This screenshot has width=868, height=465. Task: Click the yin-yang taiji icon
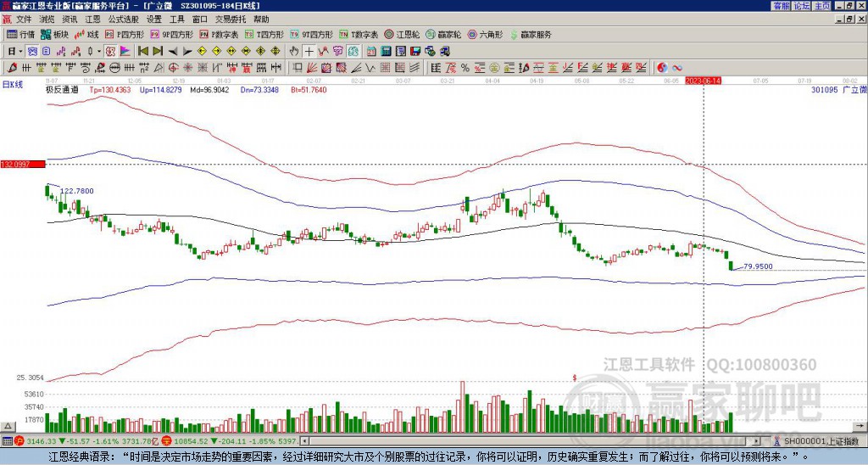pos(662,68)
